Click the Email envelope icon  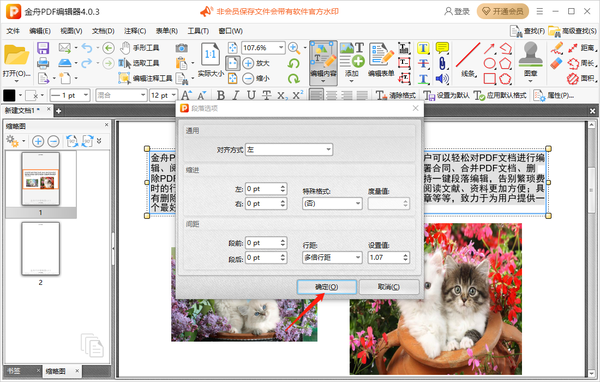coord(64,48)
